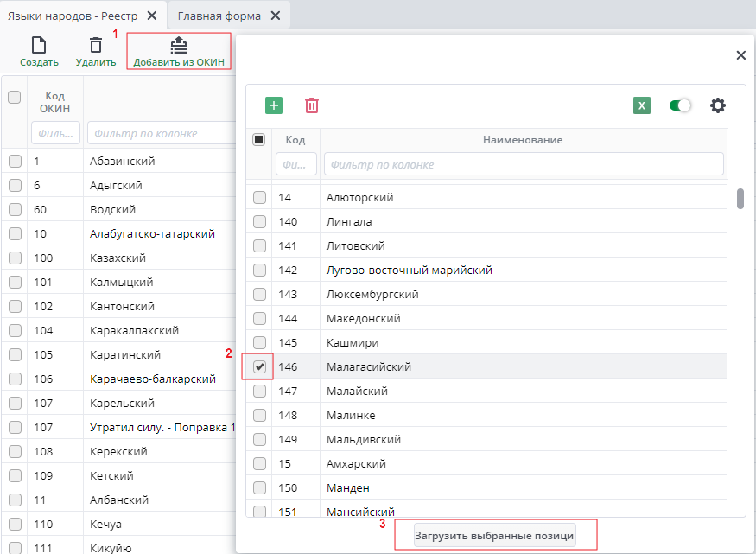Check the Карельский row checkbox
The width and height of the screenshot is (756, 554).
point(15,403)
